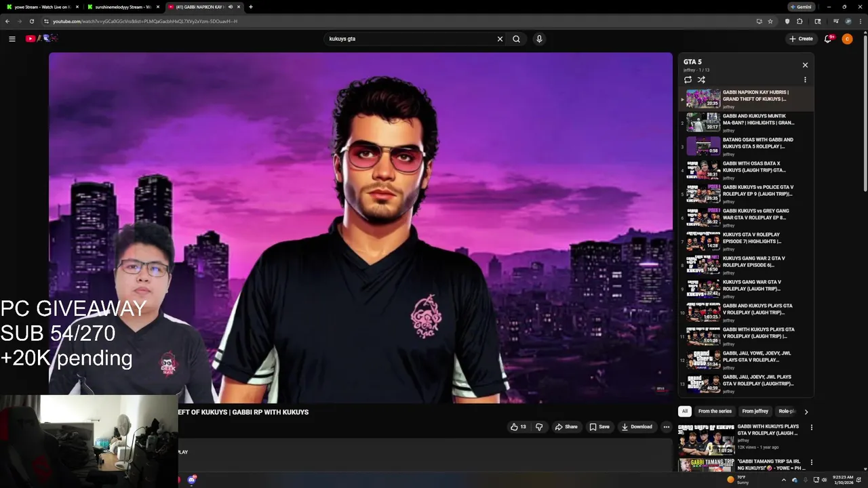
Task: Open playlist three-dot options menu
Action: 805,79
